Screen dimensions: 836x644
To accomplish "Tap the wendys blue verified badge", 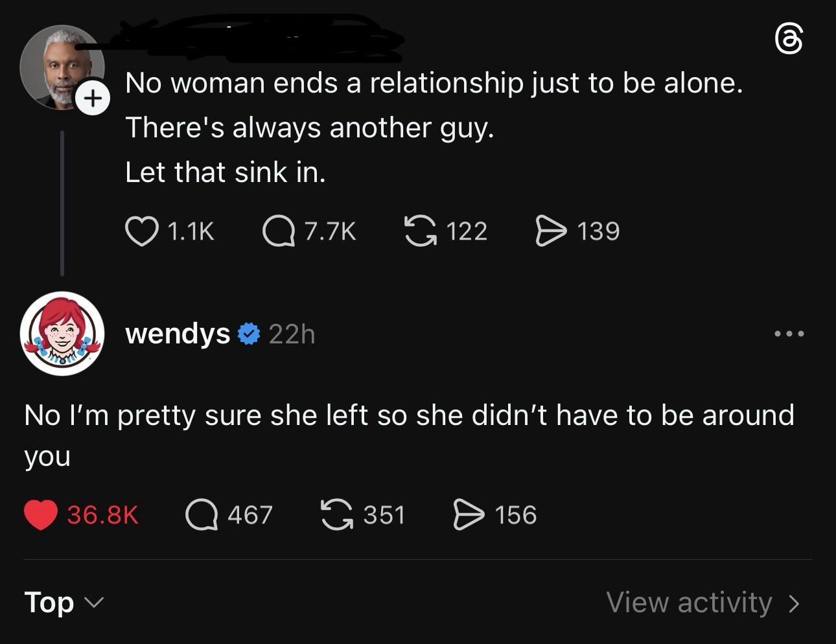I will click(x=249, y=334).
